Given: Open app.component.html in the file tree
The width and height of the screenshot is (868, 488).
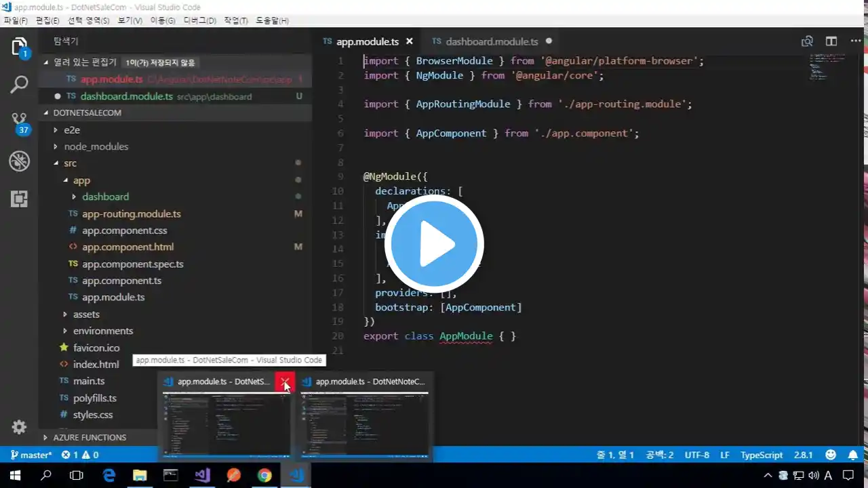Looking at the screenshot, I should pos(127,247).
